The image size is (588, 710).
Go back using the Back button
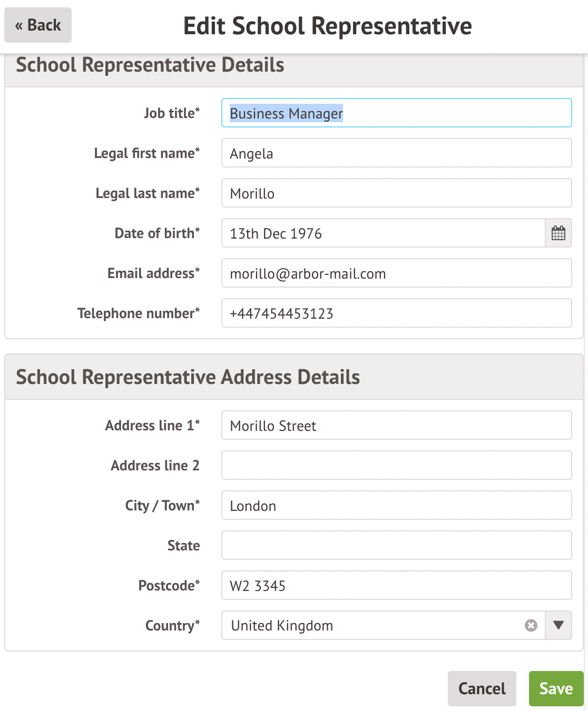point(38,25)
